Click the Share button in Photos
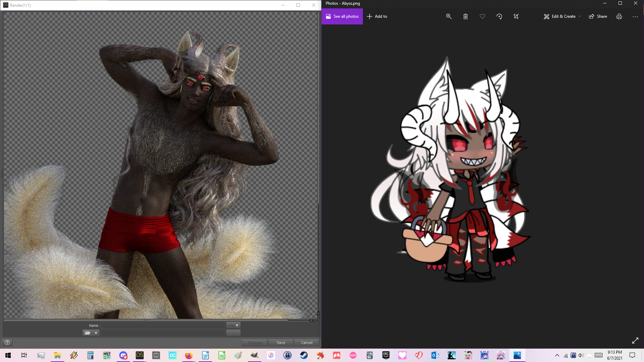Viewport: 644px width, 362px height. 598,16
